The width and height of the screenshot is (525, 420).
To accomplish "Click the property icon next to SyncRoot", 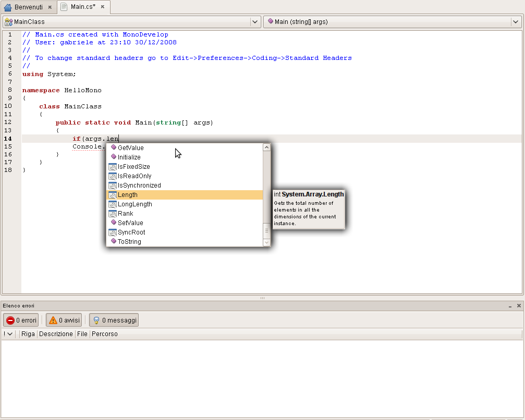I will click(x=112, y=232).
